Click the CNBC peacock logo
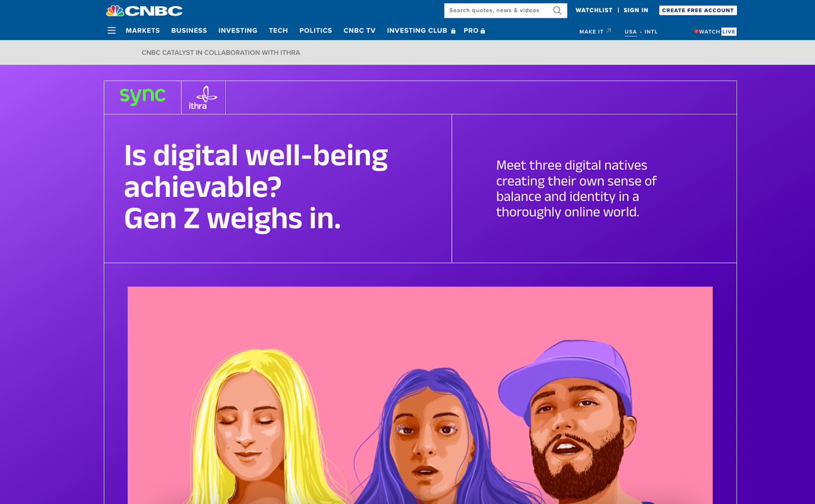815x504 pixels. pyautogui.click(x=144, y=11)
